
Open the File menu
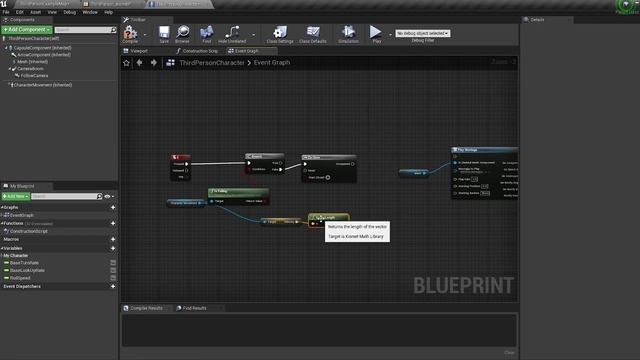6,12
